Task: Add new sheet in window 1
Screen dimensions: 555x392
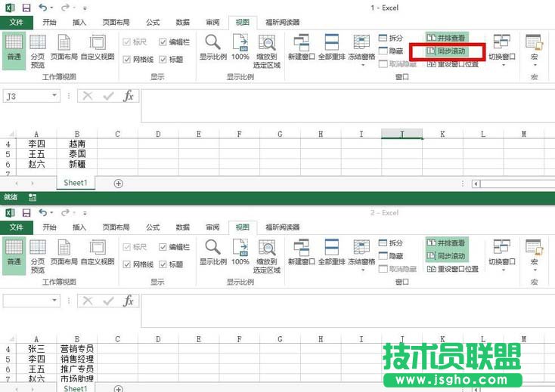Action: pyautogui.click(x=119, y=184)
